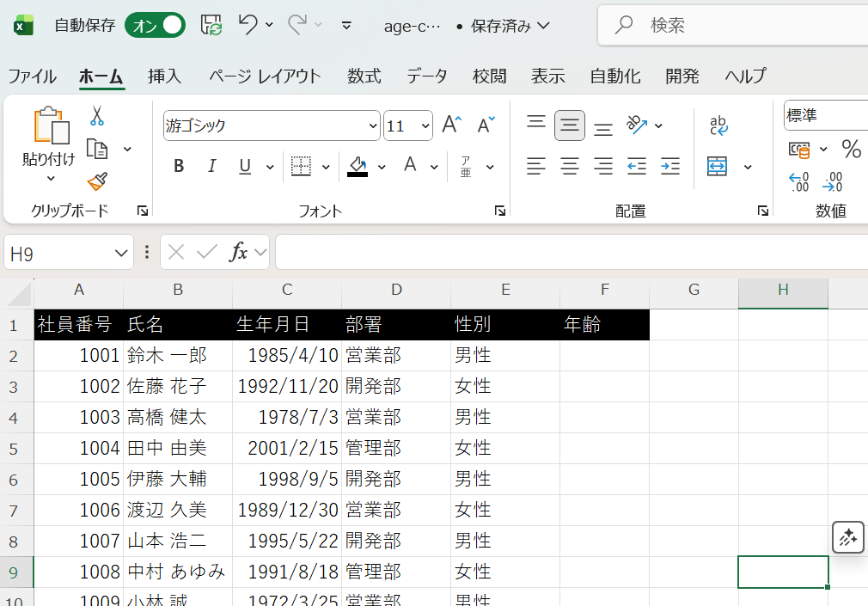Click the underline icon
Viewport: 868px width, 606px height.
pos(244,166)
